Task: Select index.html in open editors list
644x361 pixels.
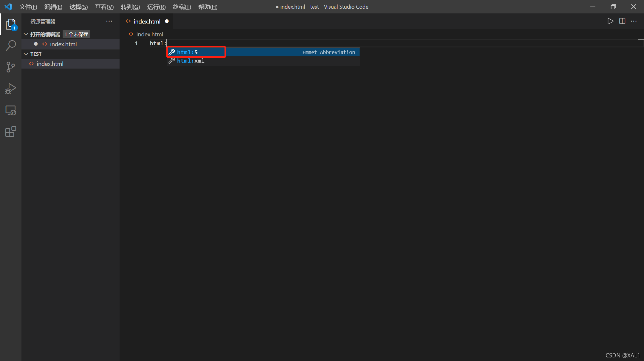Action: [x=63, y=44]
